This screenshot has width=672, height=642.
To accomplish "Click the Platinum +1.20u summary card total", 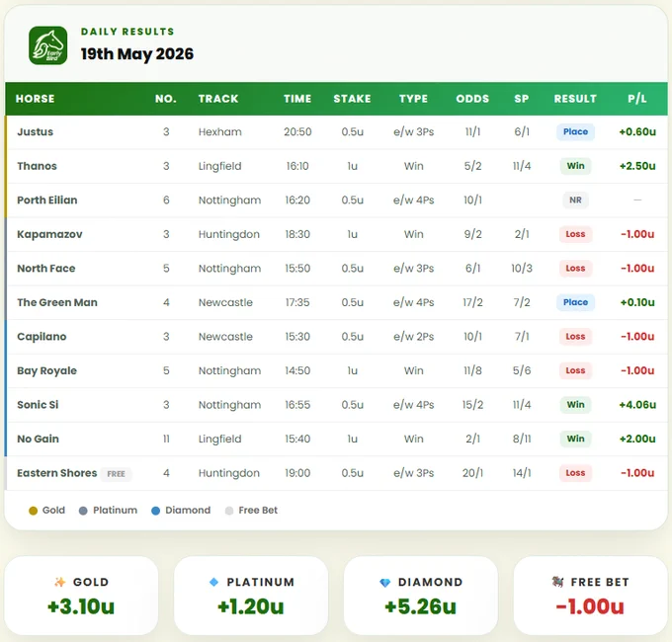I will click(x=251, y=606).
